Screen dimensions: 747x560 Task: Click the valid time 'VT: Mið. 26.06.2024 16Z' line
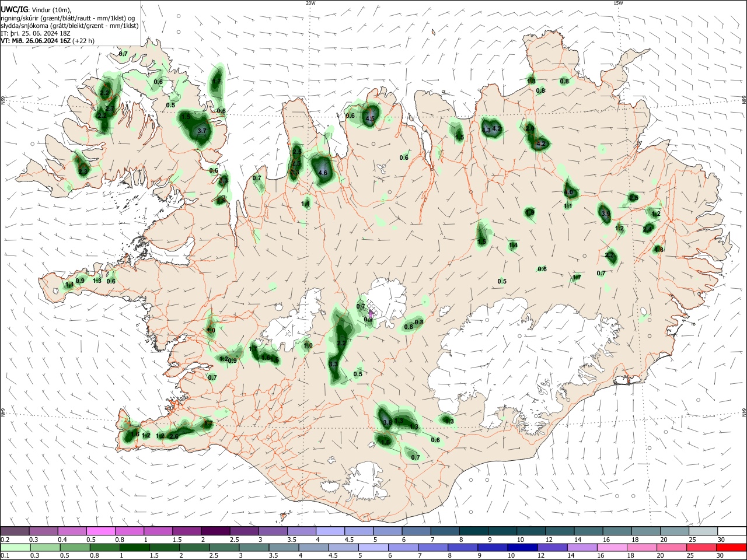click(36, 41)
